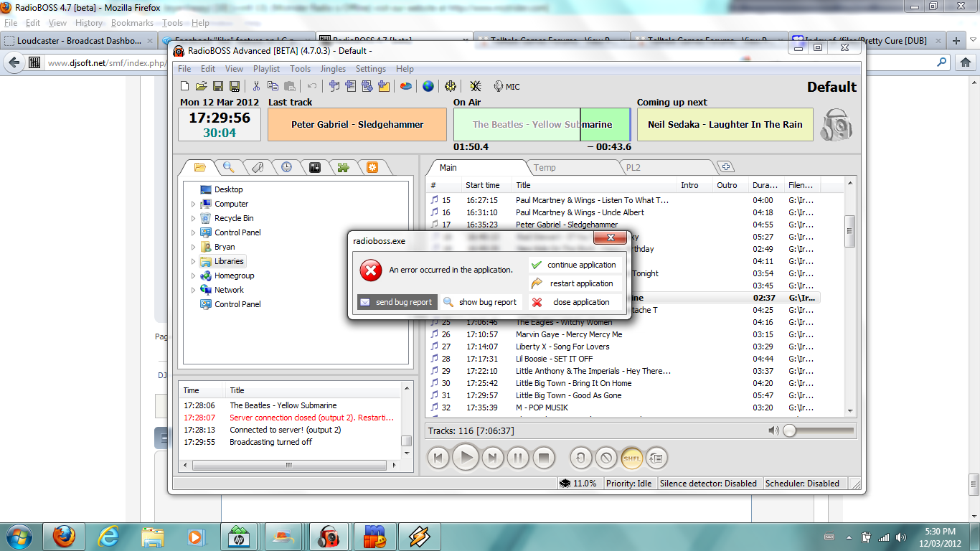The width and height of the screenshot is (980, 551).
Task: Open the green puzzle plugins tab
Action: click(x=343, y=167)
